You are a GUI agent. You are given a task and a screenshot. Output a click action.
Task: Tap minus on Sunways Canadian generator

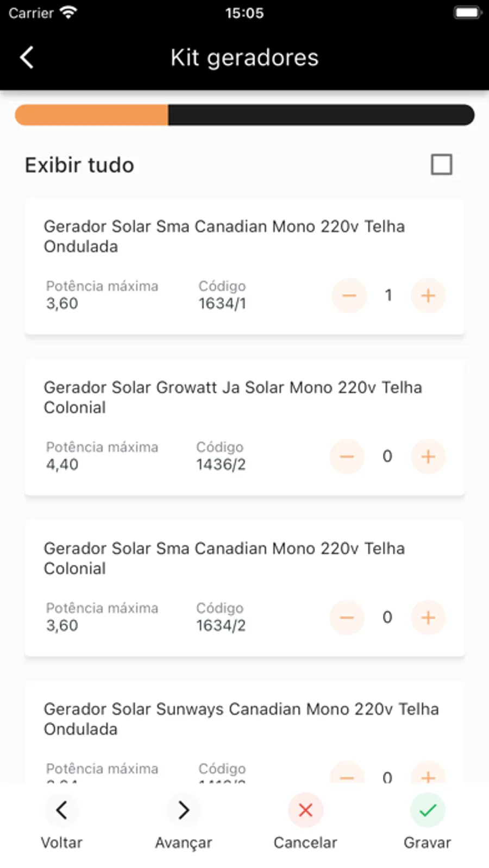[347, 776]
